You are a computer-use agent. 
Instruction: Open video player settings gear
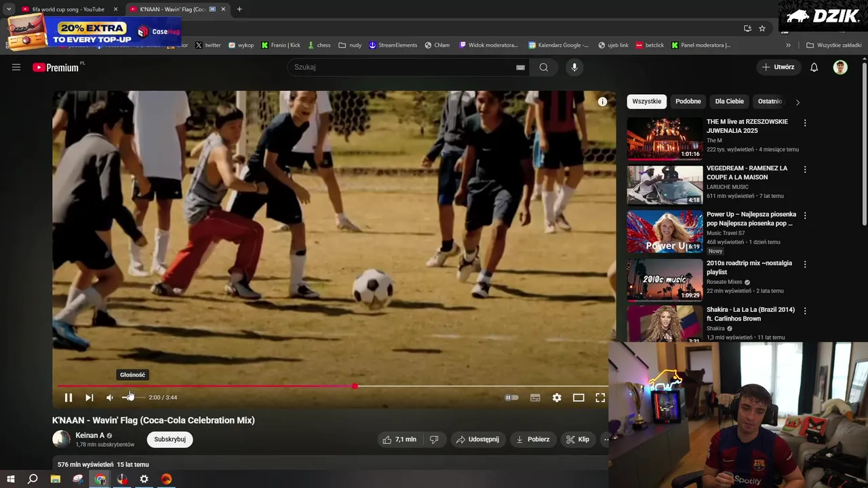tap(557, 398)
